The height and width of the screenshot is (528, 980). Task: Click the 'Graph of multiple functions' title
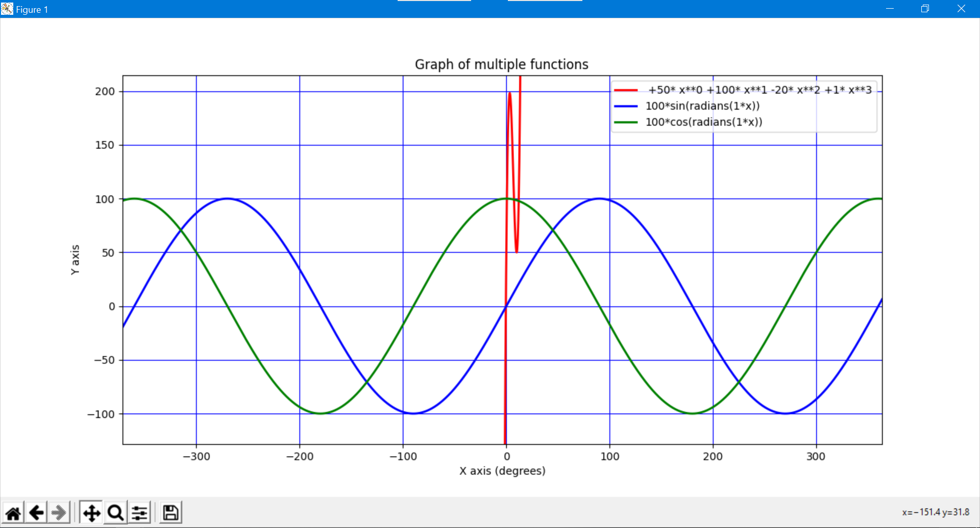pos(501,64)
